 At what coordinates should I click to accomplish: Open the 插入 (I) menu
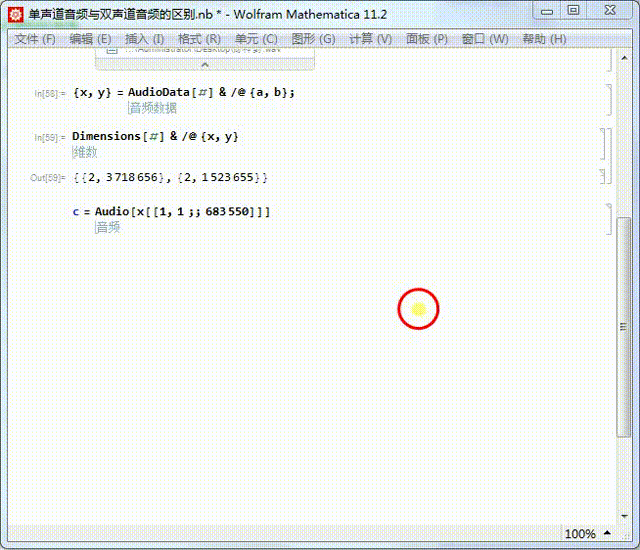[144, 39]
